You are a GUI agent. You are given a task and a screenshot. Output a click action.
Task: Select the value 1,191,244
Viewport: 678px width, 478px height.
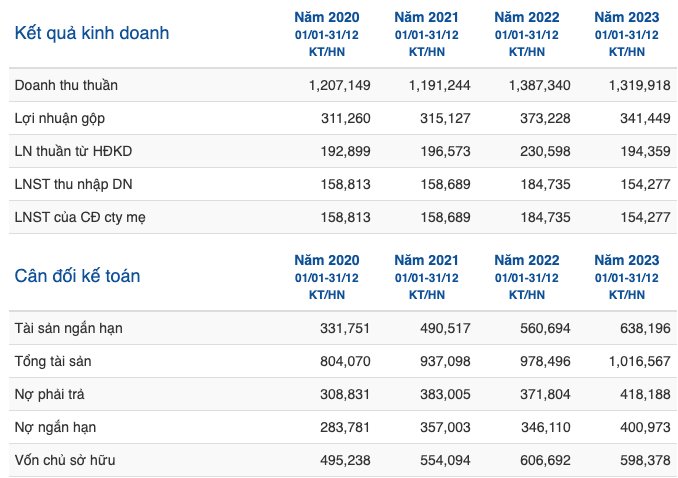pos(440,86)
